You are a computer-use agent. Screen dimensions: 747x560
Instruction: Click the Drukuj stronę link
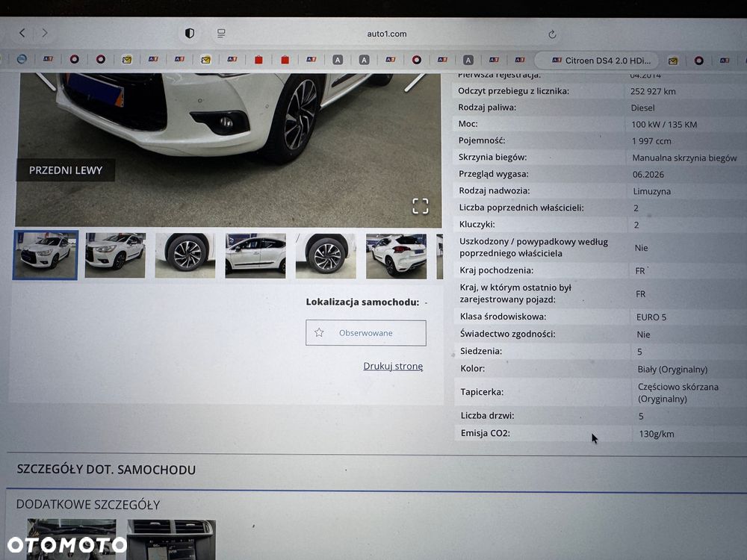[x=393, y=366]
